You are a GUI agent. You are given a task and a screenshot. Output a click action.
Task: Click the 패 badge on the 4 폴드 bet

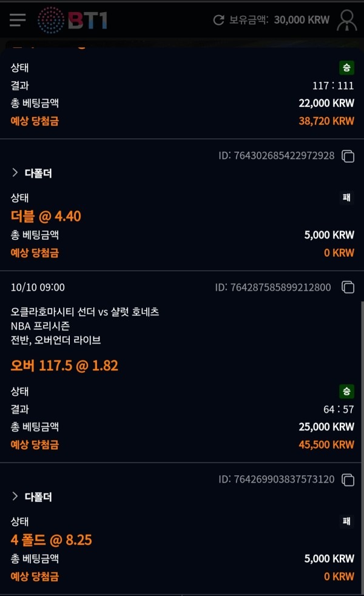tap(346, 521)
